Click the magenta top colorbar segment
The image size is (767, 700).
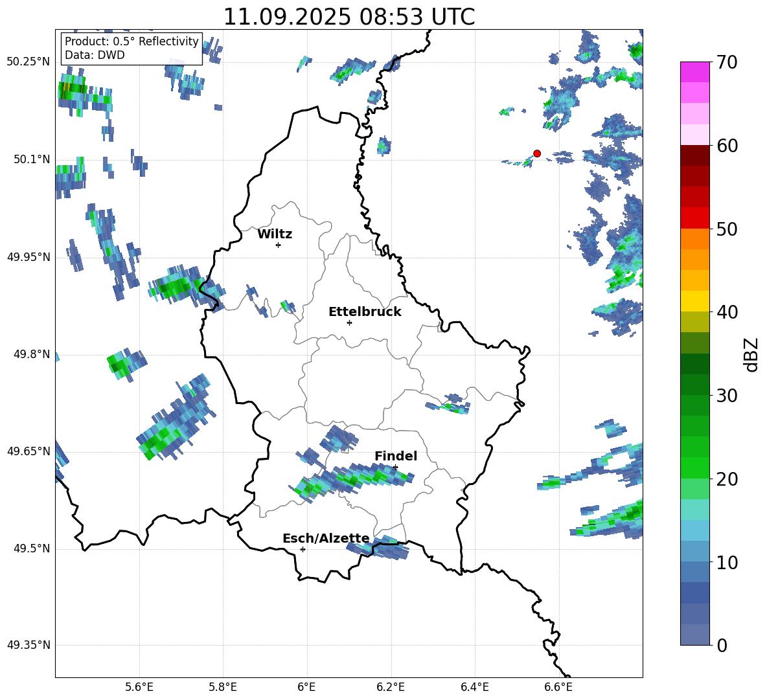[694, 72]
